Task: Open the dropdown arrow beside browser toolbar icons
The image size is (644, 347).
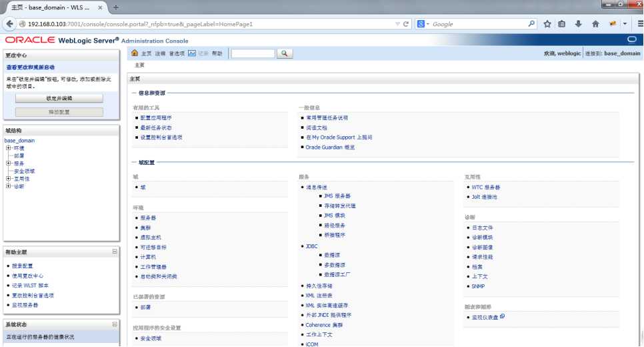Action: tap(625, 24)
